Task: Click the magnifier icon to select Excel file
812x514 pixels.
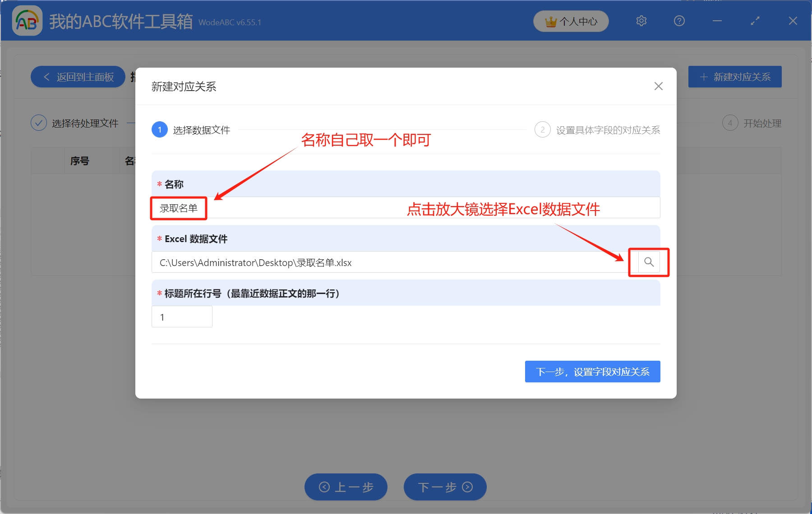Action: 649,262
